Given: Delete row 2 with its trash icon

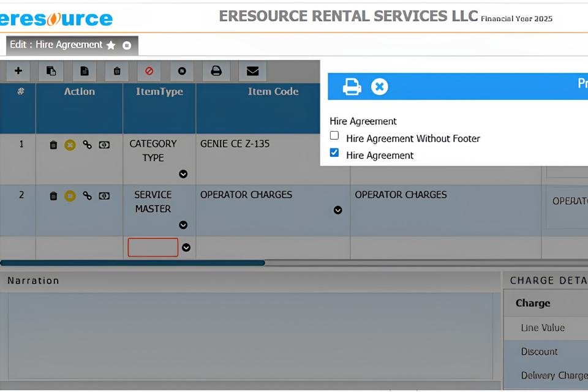Looking at the screenshot, I should tap(53, 196).
